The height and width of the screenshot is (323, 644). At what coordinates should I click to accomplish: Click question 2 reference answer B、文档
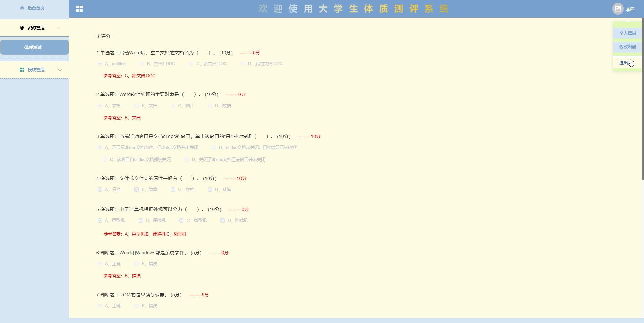(122, 118)
